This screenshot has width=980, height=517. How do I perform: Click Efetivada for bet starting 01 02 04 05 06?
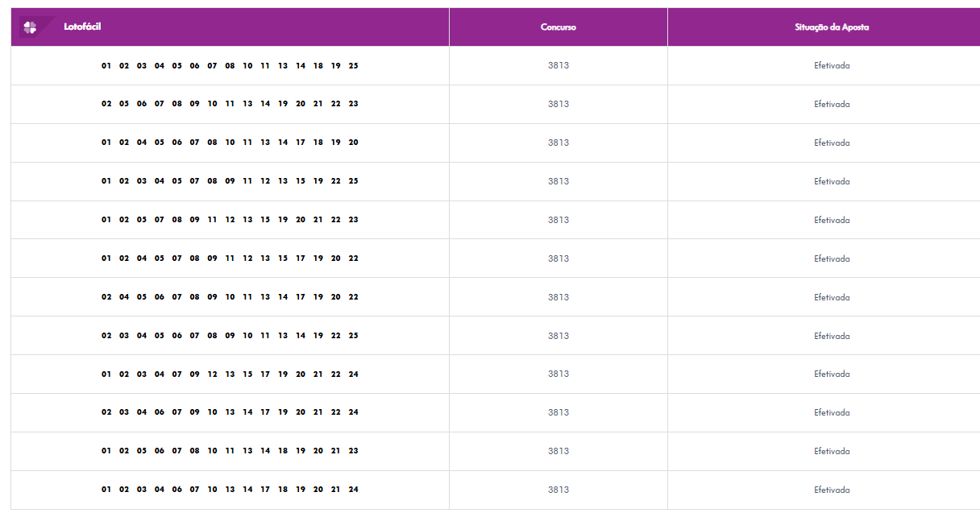click(832, 143)
